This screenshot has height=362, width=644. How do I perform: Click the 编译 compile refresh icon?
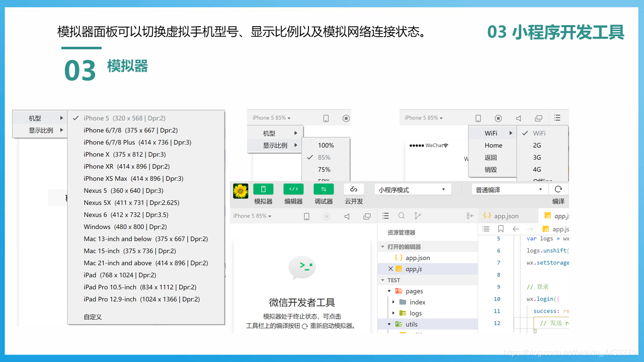pyautogui.click(x=558, y=189)
